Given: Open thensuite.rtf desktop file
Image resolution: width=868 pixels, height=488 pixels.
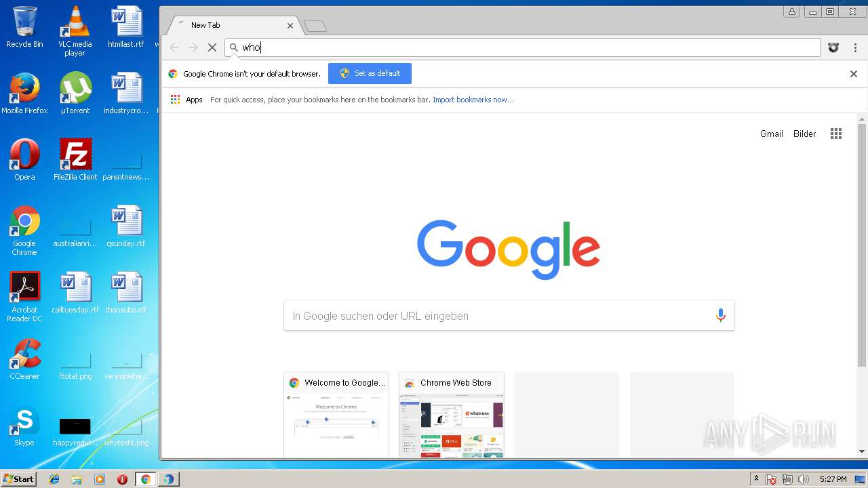Looking at the screenshot, I should pyautogui.click(x=126, y=293).
